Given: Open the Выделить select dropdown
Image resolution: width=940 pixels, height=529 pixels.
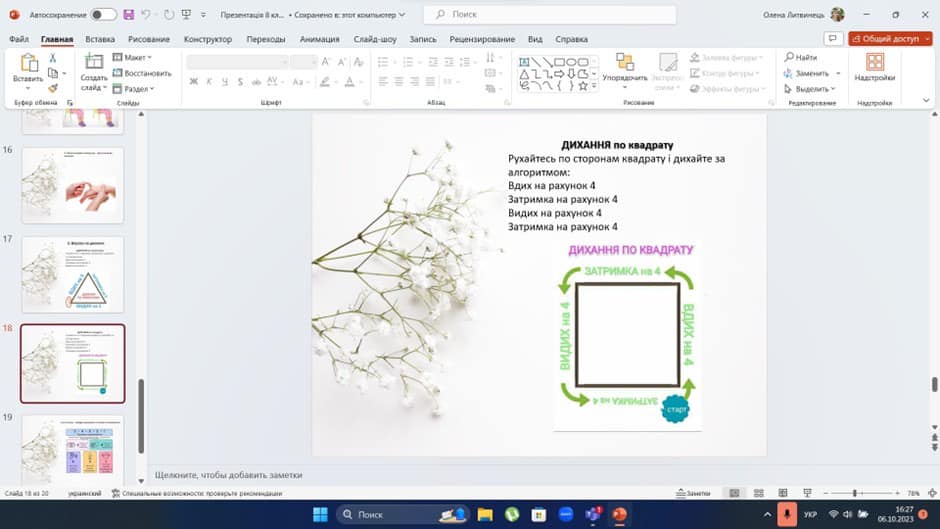Looking at the screenshot, I should [x=813, y=88].
